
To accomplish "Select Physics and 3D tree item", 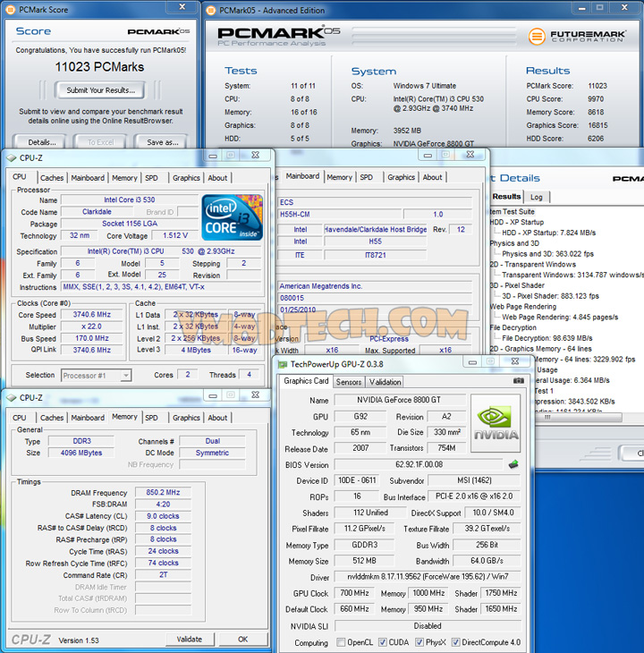I will 514,243.
